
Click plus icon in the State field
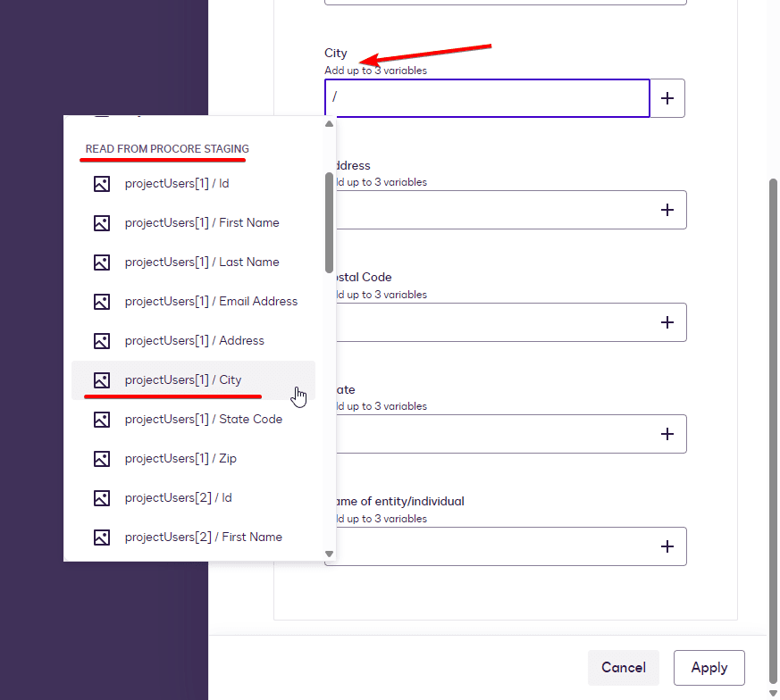(x=667, y=434)
